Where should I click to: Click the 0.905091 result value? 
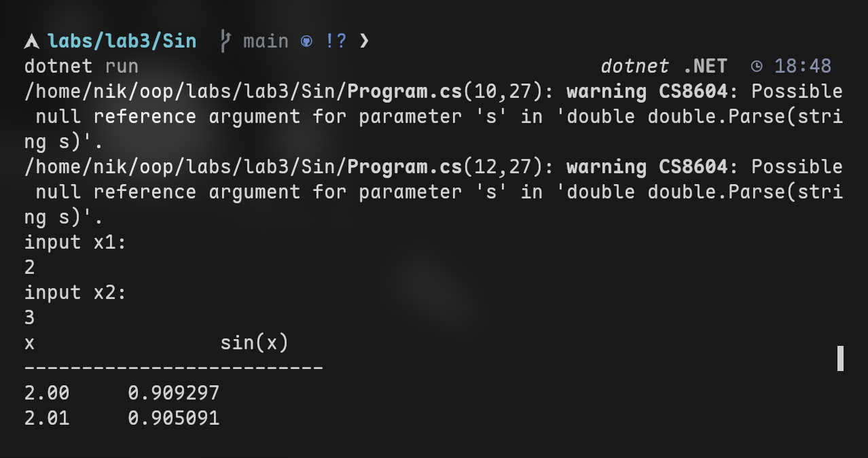173,419
